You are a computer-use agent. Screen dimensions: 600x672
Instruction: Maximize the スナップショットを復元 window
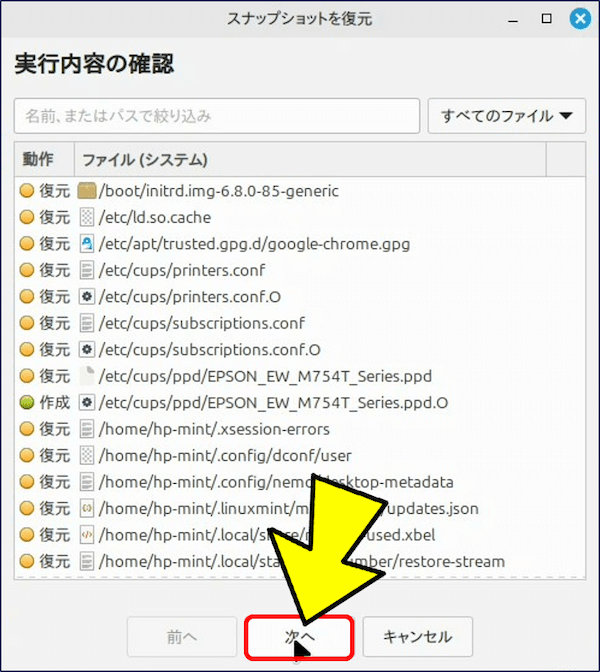tap(546, 19)
